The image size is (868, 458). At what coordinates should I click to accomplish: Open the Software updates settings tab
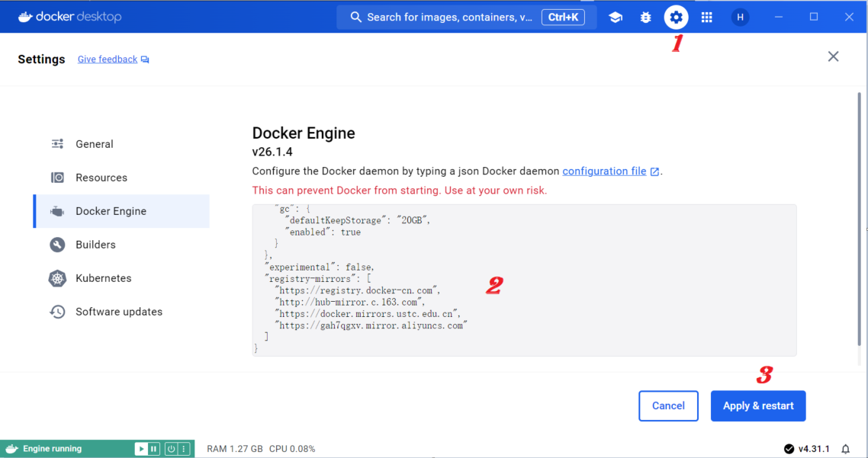[x=121, y=312]
